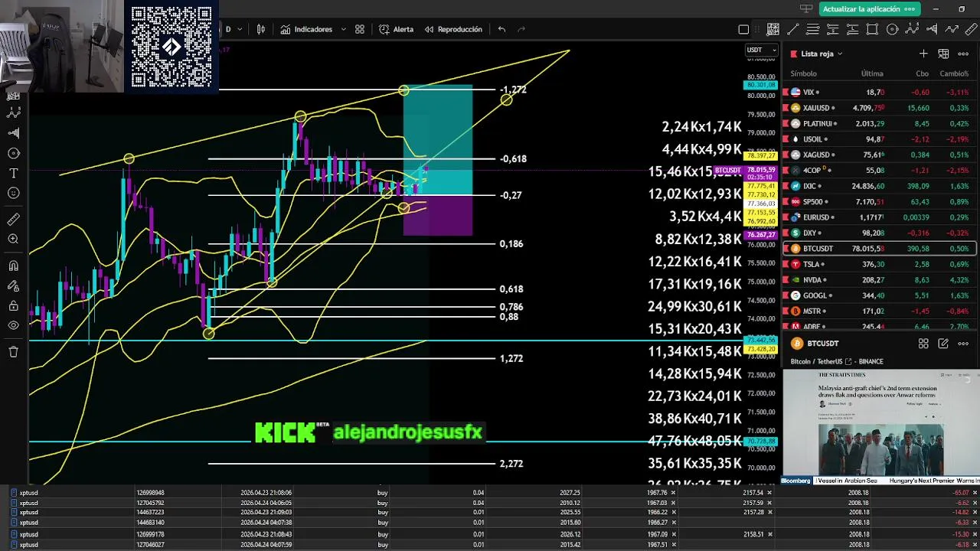Screen dimensions: 980x551
Task: Open the emoji icons tool in left sidebar
Action: (13, 194)
